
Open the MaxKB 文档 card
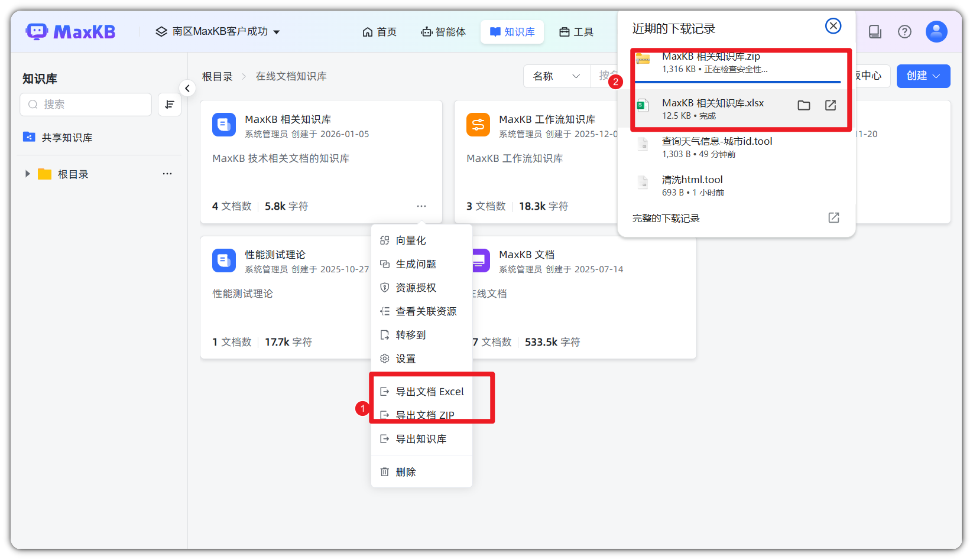pyautogui.click(x=584, y=297)
